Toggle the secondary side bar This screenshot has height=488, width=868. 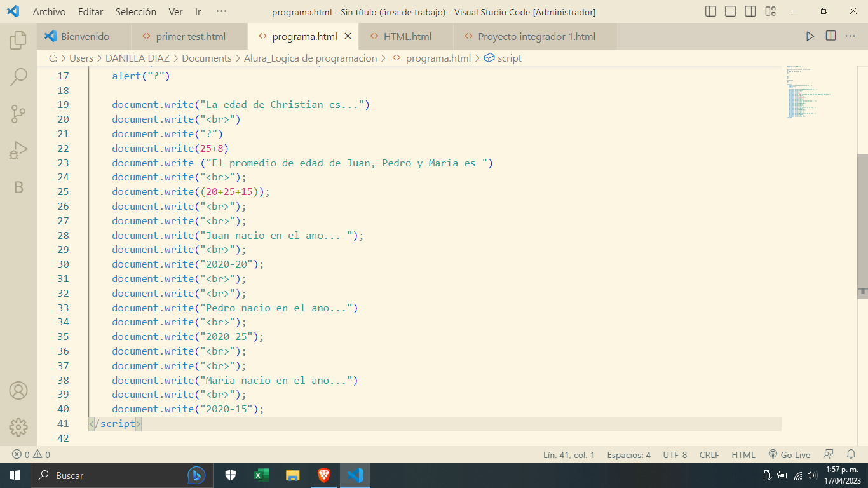(750, 11)
